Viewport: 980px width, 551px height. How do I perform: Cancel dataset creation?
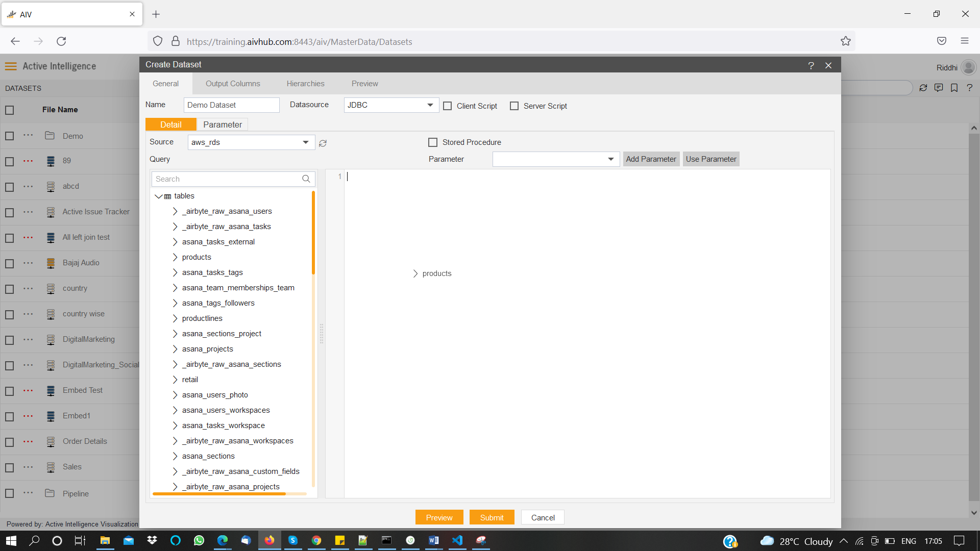tap(543, 517)
